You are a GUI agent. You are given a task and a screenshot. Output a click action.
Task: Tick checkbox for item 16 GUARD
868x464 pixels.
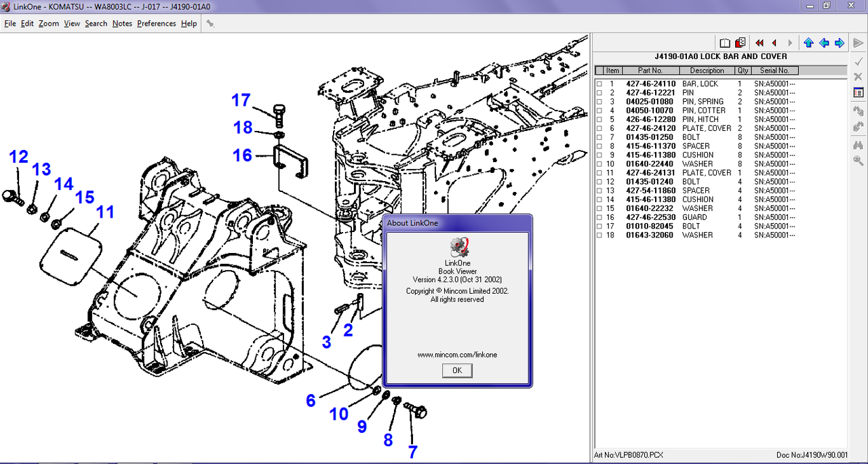pos(599,218)
